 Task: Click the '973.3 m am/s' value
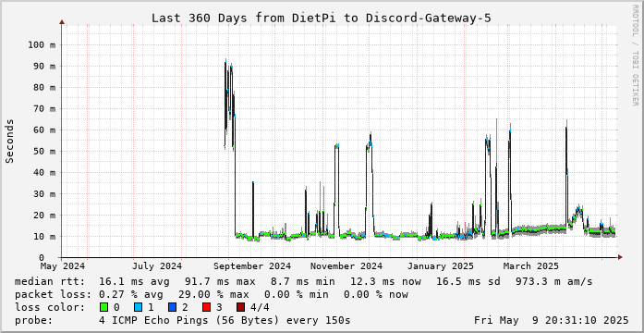(554, 281)
